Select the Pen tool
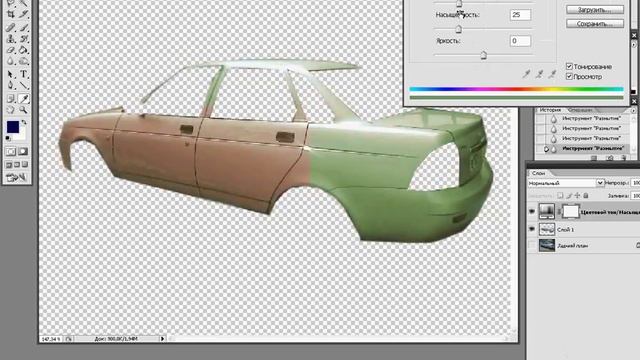This screenshot has height=360, width=640. pos(11,86)
